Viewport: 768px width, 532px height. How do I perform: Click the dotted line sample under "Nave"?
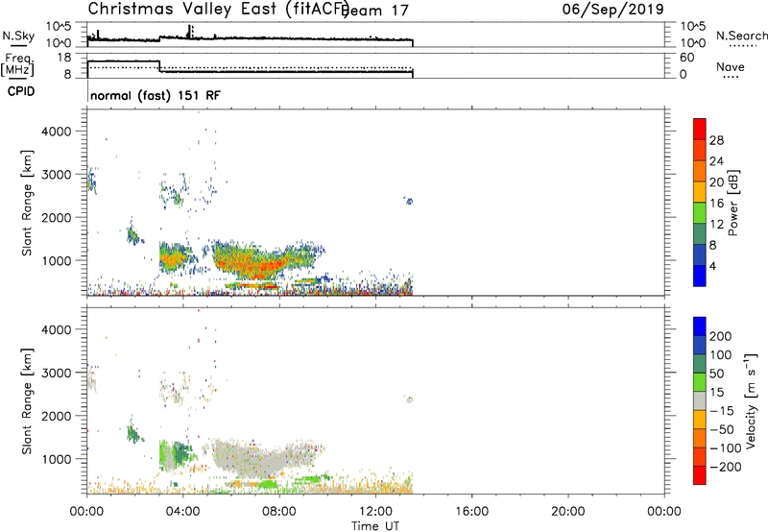point(731,77)
